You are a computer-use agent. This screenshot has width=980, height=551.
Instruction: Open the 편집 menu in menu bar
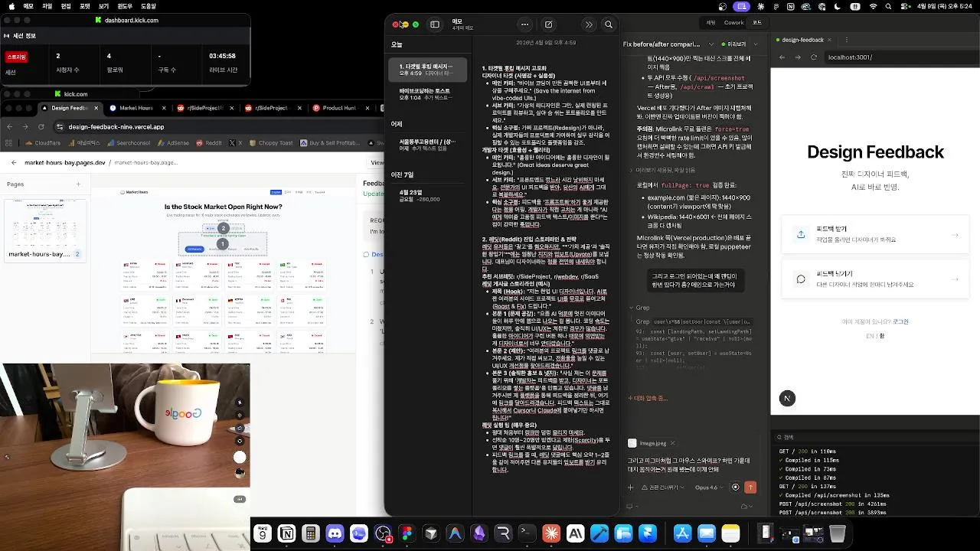pyautogui.click(x=66, y=6)
